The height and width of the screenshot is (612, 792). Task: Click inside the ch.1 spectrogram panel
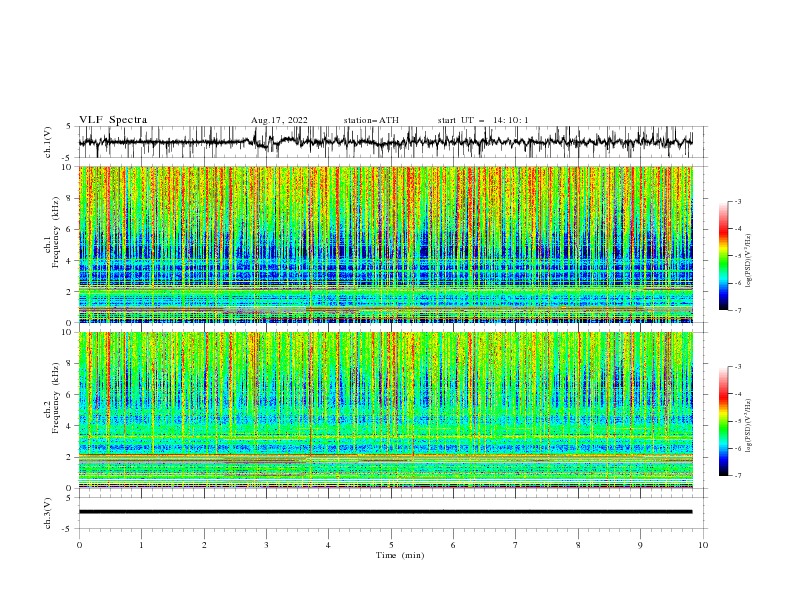point(385,244)
